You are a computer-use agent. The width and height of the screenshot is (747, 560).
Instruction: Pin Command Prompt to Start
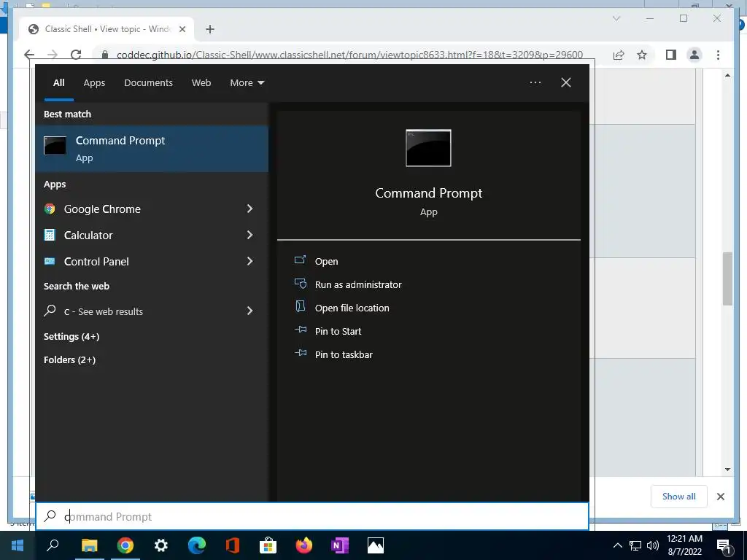click(338, 332)
